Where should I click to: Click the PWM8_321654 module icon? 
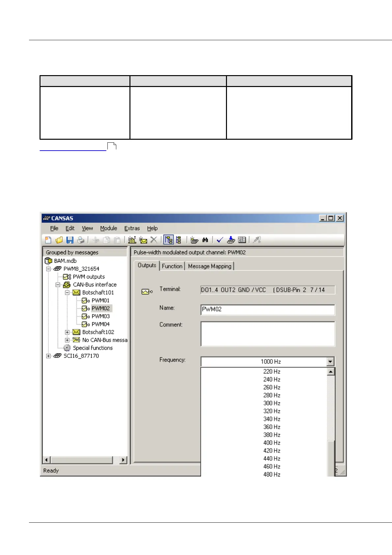[x=58, y=269]
